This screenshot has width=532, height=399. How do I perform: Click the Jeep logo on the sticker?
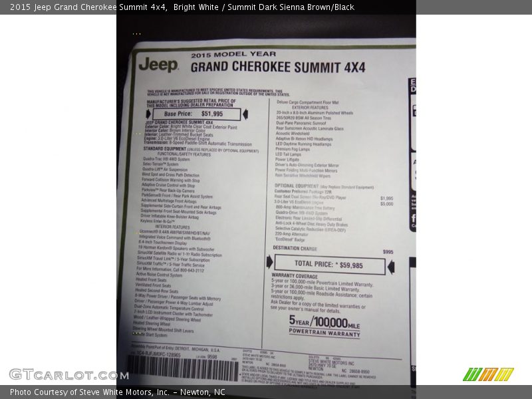click(158, 65)
